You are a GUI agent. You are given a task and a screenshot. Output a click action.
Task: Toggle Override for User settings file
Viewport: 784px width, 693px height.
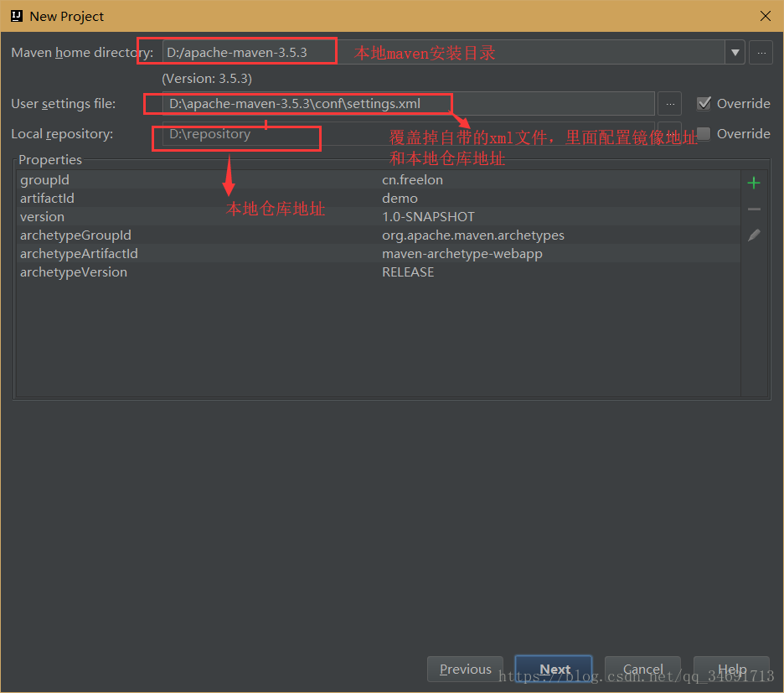coord(704,104)
